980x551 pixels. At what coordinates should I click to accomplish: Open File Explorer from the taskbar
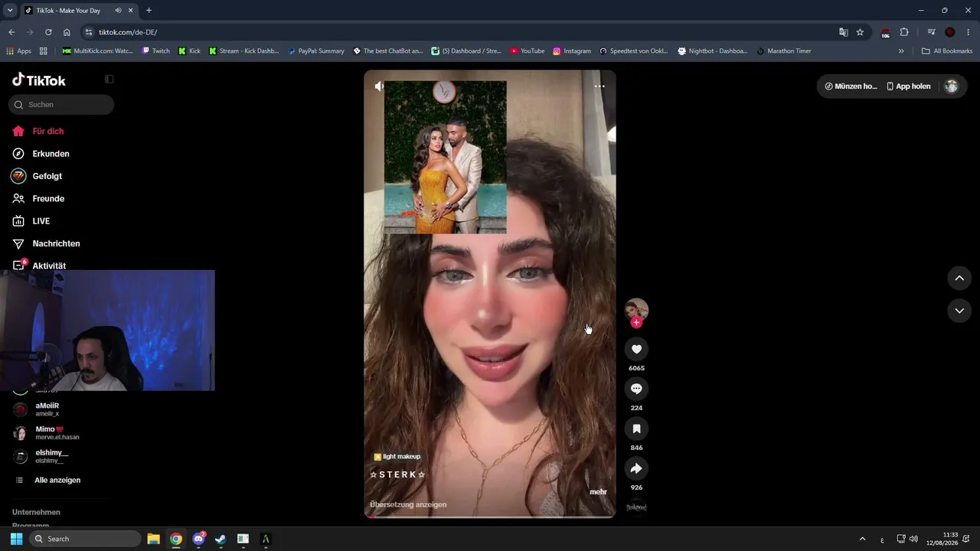point(153,539)
